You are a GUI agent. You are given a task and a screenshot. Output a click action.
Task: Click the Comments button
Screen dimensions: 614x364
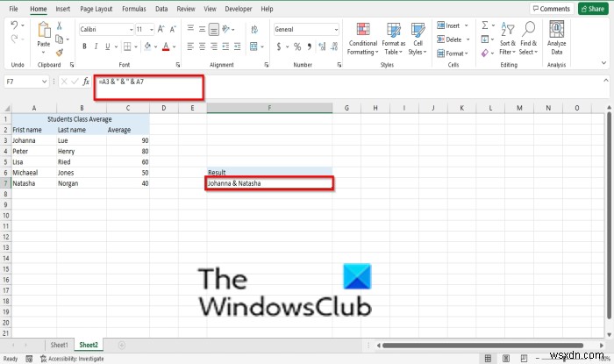(552, 9)
